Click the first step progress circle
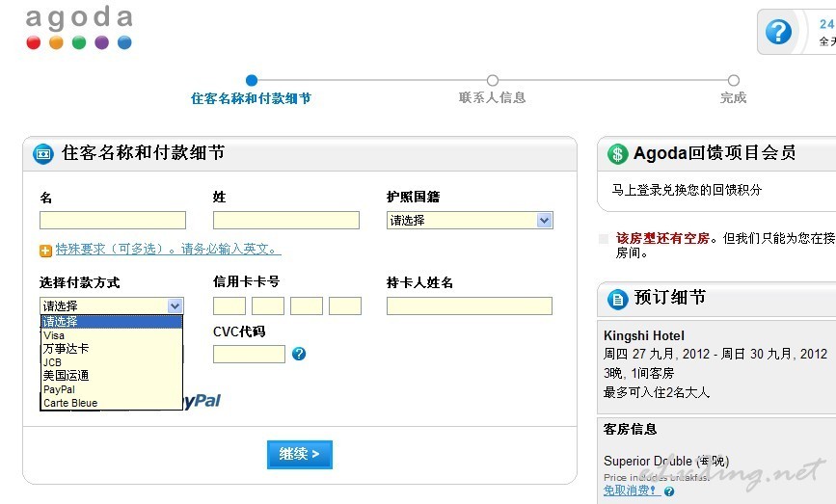The image size is (836, 504). coord(252,80)
